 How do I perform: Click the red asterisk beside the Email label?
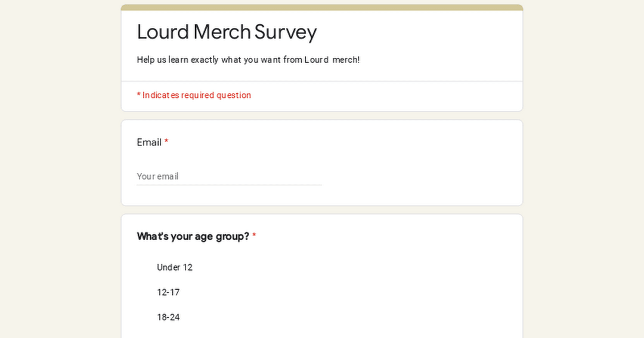[x=166, y=142]
